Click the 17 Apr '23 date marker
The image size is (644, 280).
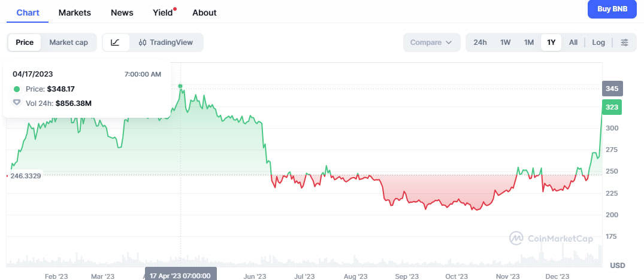click(x=180, y=275)
